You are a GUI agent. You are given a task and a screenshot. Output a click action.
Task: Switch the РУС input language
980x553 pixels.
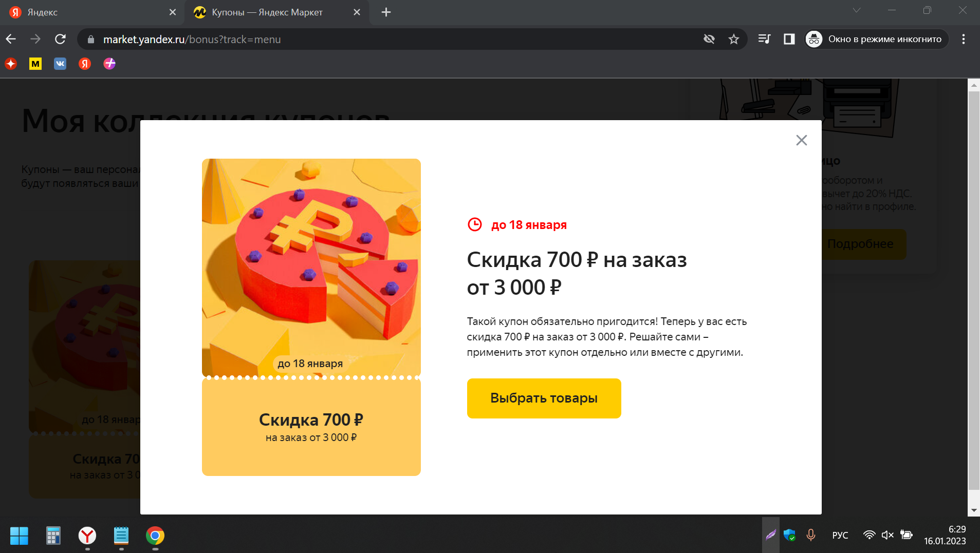[840, 535]
